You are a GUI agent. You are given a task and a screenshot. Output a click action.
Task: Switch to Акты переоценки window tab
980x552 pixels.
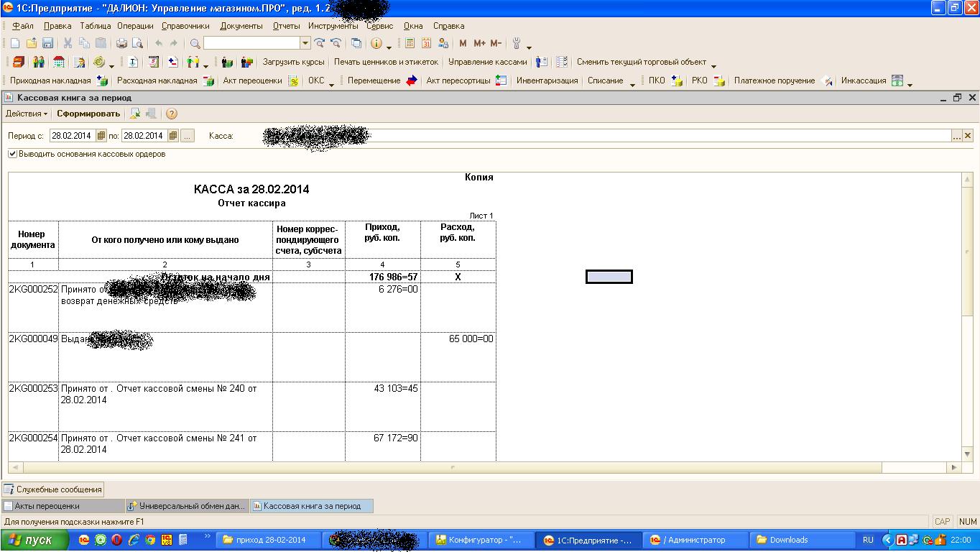click(63, 506)
